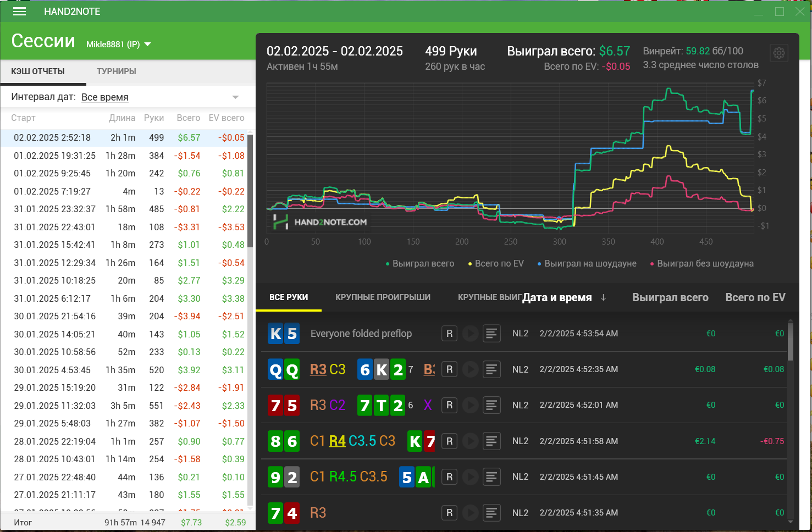Viewport: 812px width, 532px height.
Task: Expand the date interval dropdown arrow
Action: [235, 97]
